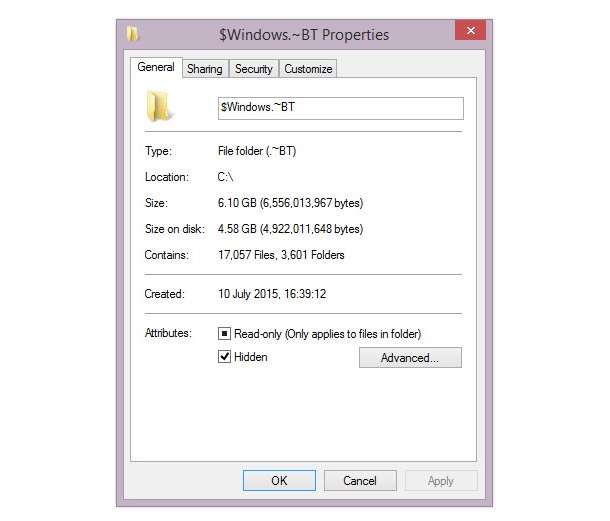Screen dimensions: 610x521
Task: Click the 6.10 GB size value
Action: [x=290, y=203]
